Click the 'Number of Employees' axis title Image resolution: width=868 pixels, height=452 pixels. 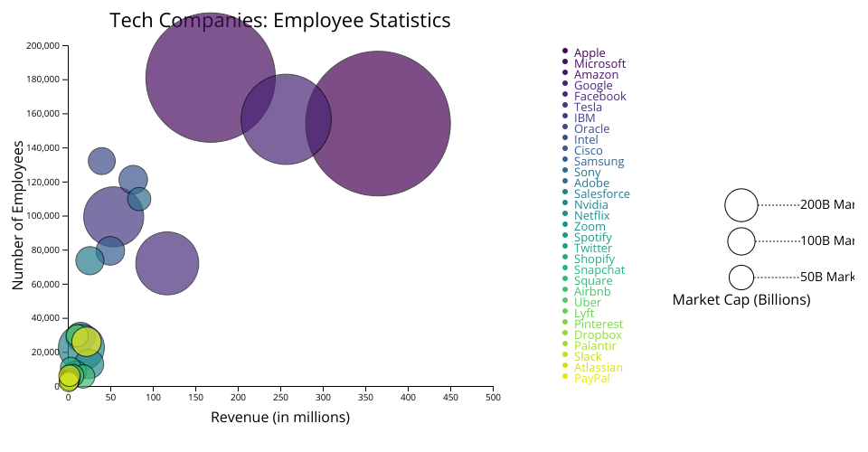[x=18, y=215]
